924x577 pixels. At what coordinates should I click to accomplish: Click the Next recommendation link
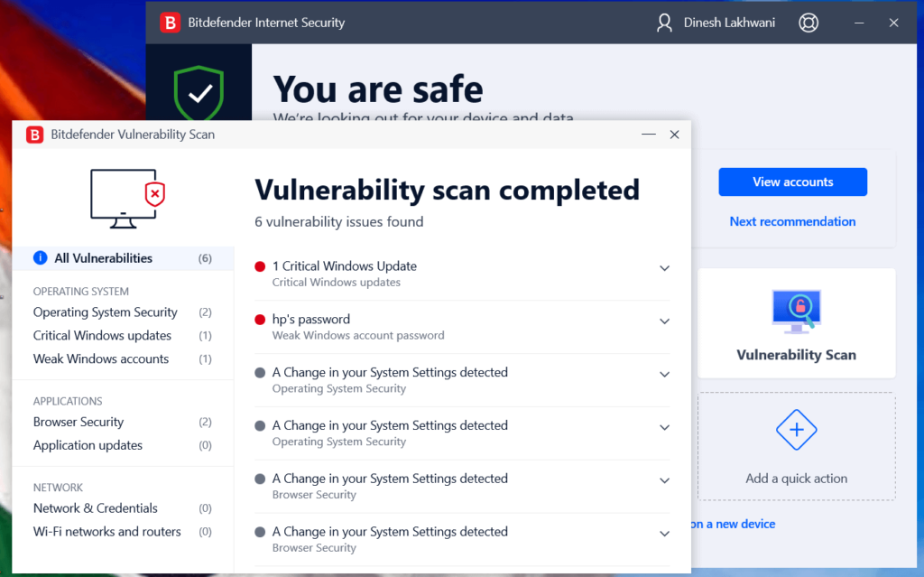coord(792,221)
